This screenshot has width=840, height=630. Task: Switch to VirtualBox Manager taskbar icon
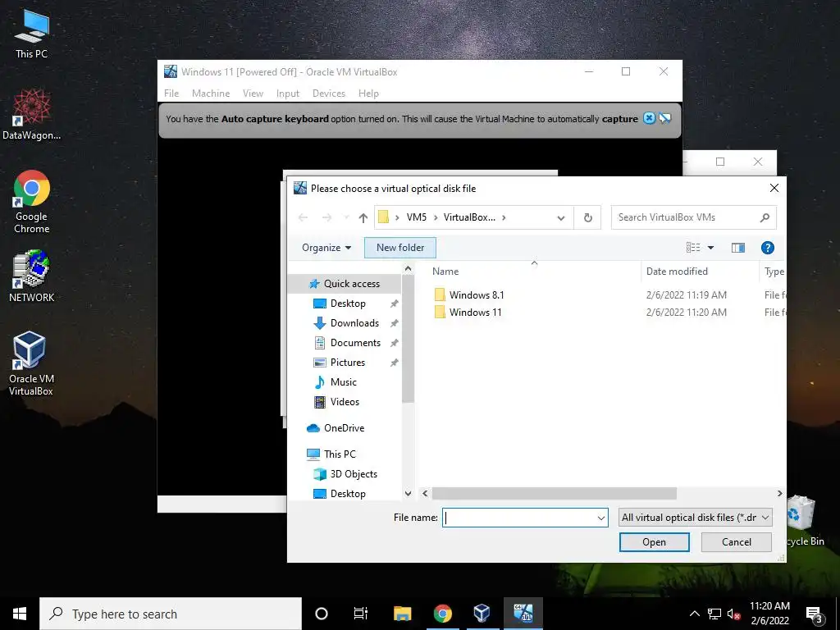point(482,614)
